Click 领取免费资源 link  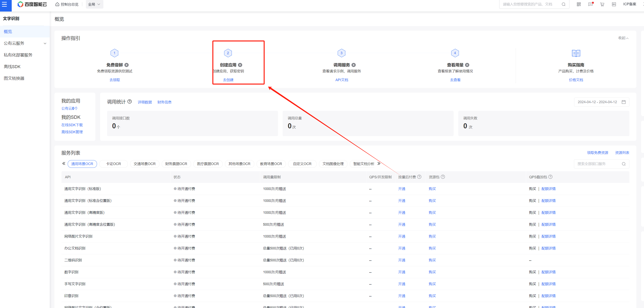[598, 153]
